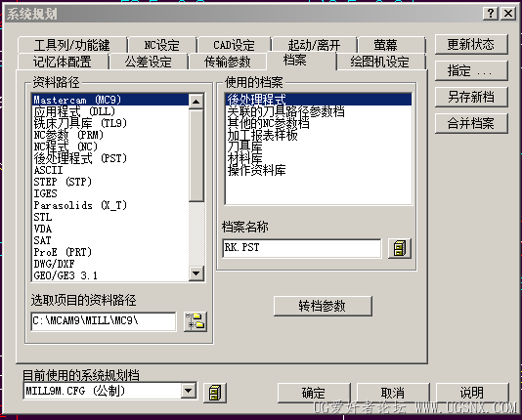Viewport: 522px width, 420px height.
Task: Open folder tree icon beside data path field
Action: [196, 321]
